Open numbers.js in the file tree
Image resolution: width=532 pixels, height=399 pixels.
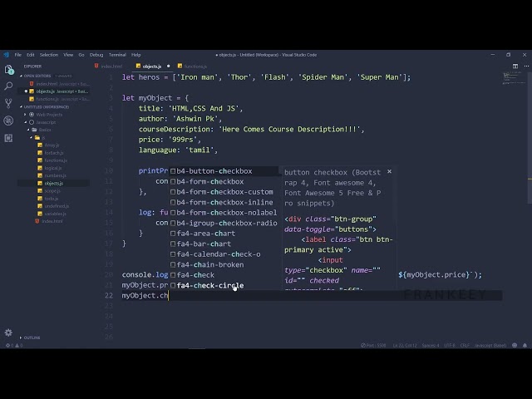[x=55, y=175]
